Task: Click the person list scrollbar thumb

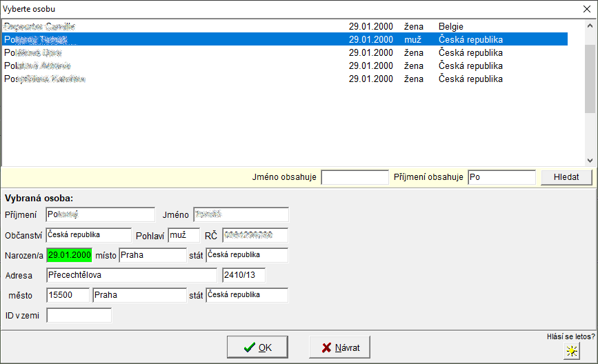Action: 590,72
